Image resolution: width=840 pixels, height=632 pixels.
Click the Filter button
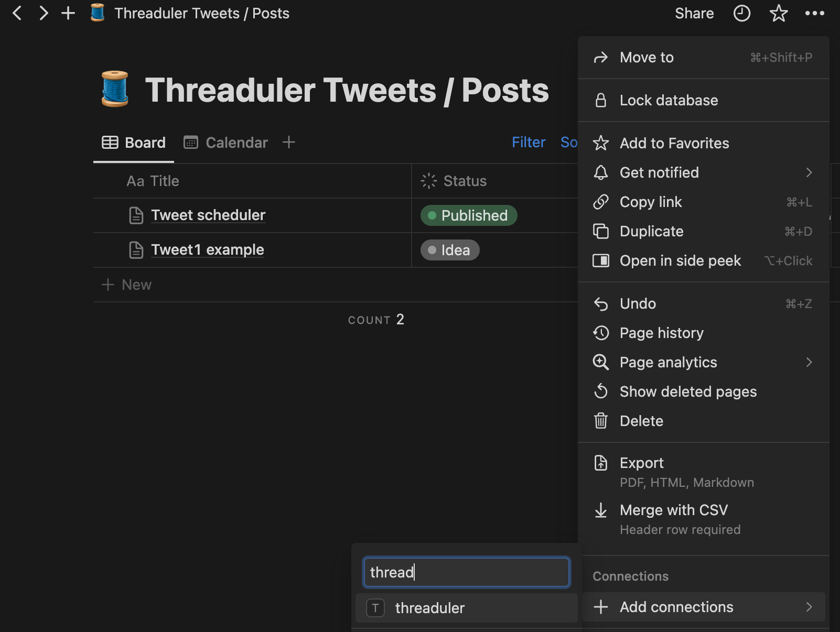pos(529,142)
